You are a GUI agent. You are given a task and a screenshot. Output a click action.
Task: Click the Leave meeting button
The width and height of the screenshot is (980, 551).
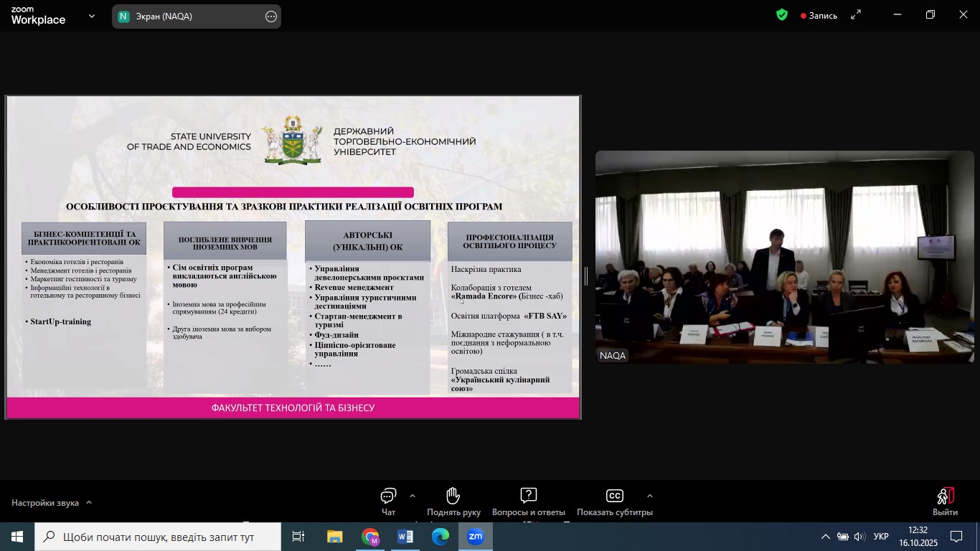(945, 501)
